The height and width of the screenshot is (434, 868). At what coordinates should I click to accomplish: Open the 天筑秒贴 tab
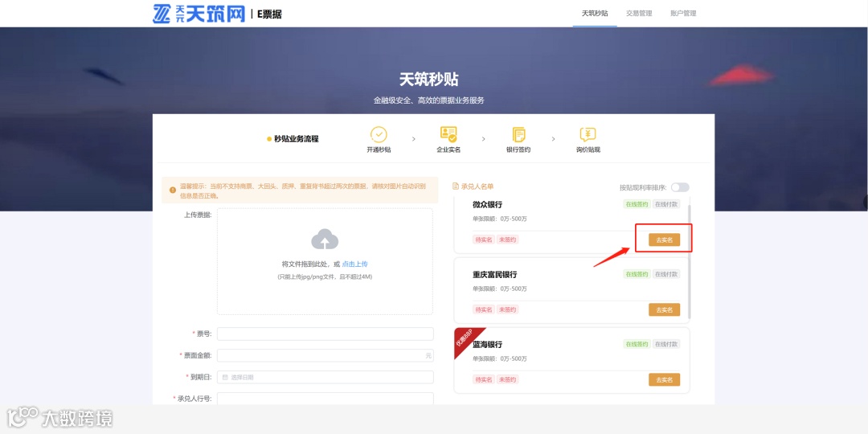point(595,14)
